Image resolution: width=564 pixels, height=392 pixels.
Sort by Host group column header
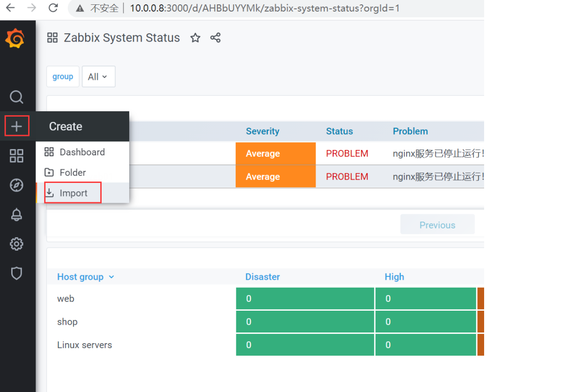86,277
